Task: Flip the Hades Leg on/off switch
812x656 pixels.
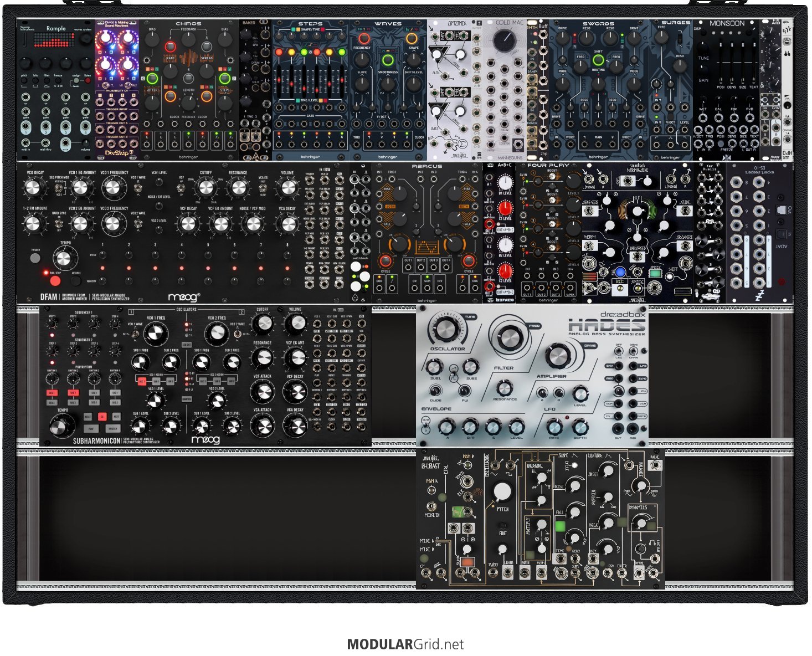Action: click(x=618, y=351)
